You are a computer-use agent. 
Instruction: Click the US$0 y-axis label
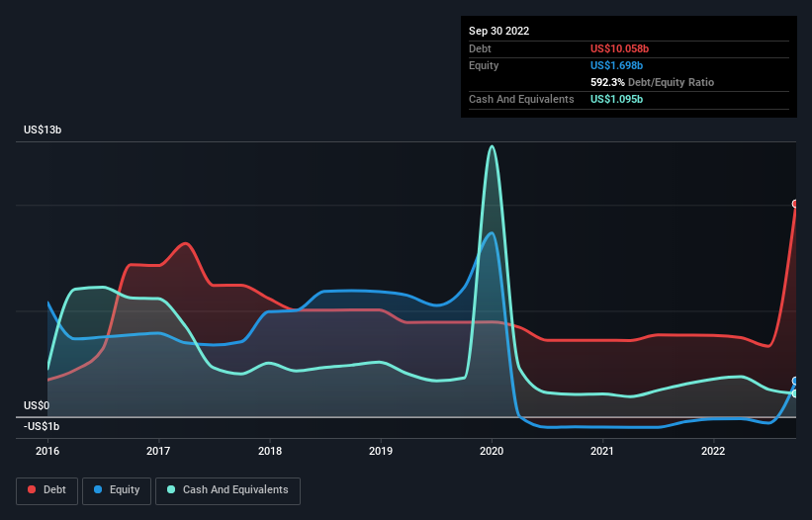coord(37,405)
